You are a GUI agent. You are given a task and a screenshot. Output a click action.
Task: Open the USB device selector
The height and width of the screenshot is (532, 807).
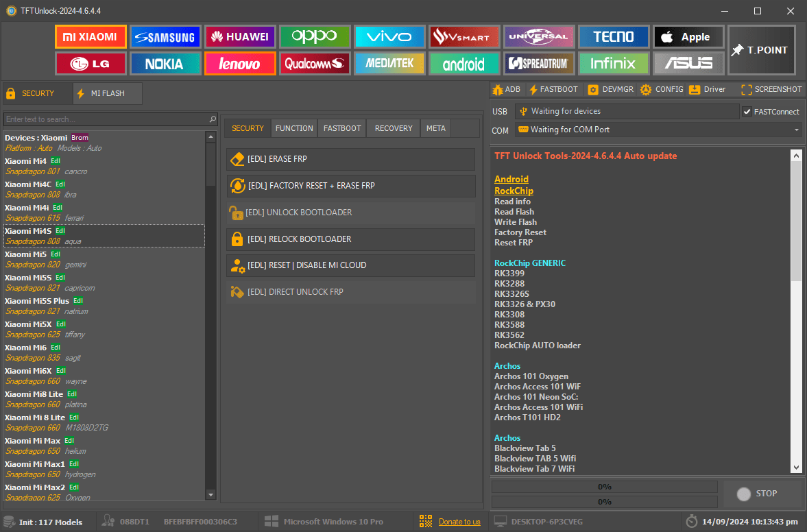point(626,111)
